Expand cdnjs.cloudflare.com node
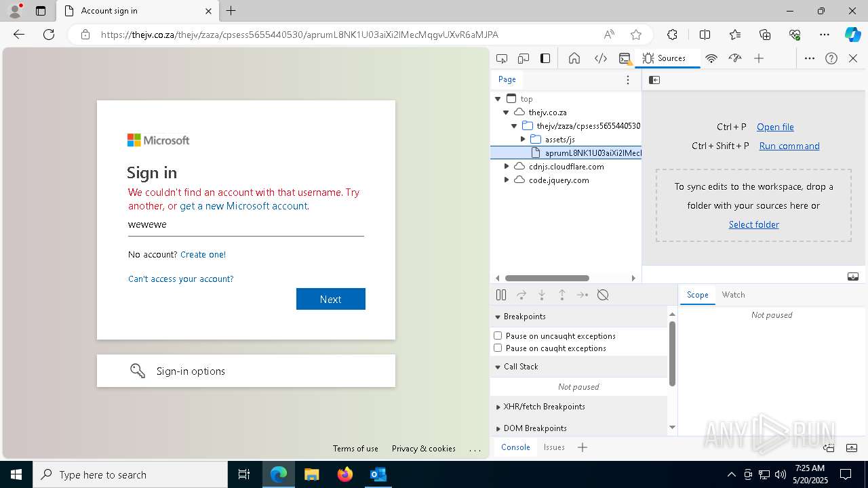This screenshot has width=868, height=488. [506, 167]
